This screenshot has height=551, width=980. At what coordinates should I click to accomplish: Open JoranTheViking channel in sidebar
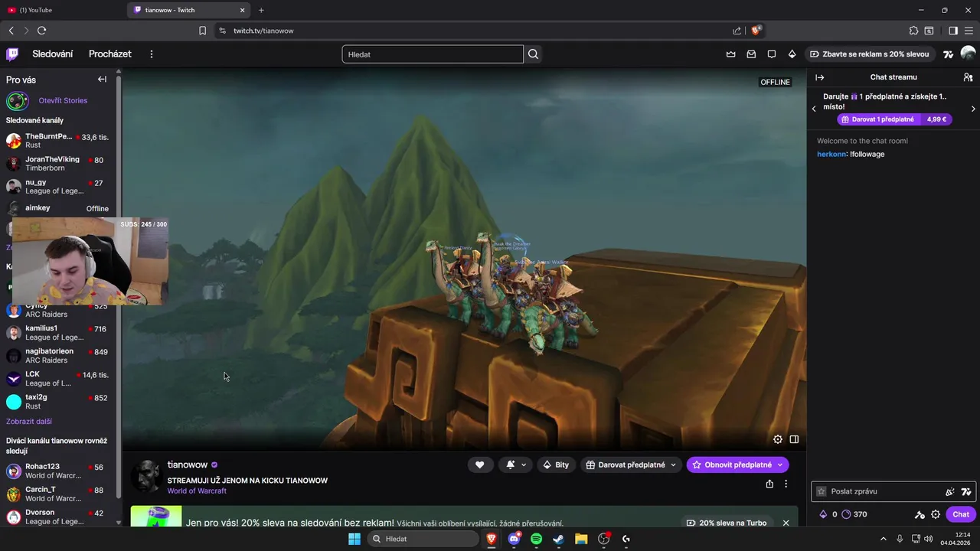coord(59,164)
